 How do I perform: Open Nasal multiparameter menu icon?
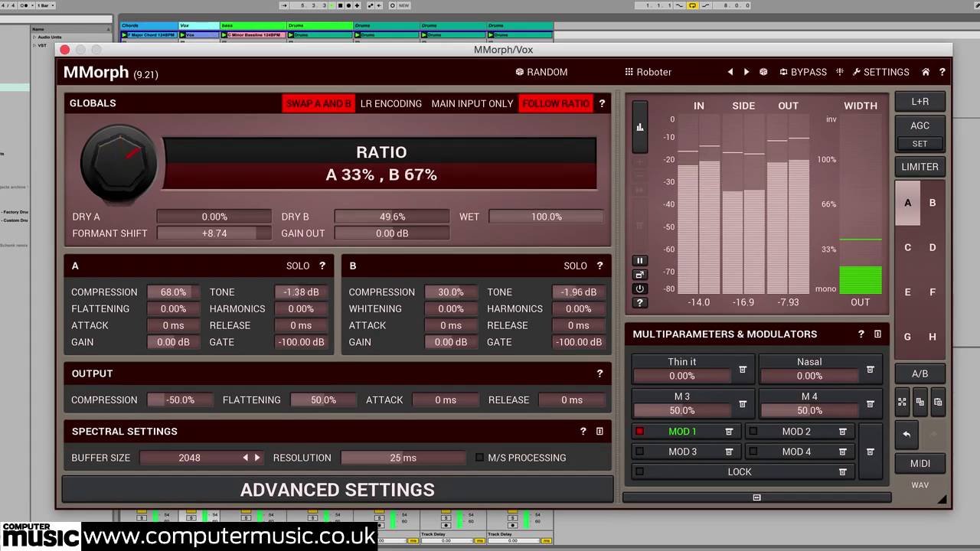(x=870, y=370)
